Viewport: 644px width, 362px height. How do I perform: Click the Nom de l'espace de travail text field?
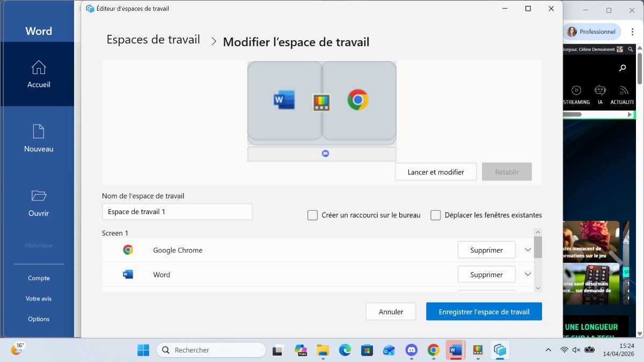pos(177,212)
